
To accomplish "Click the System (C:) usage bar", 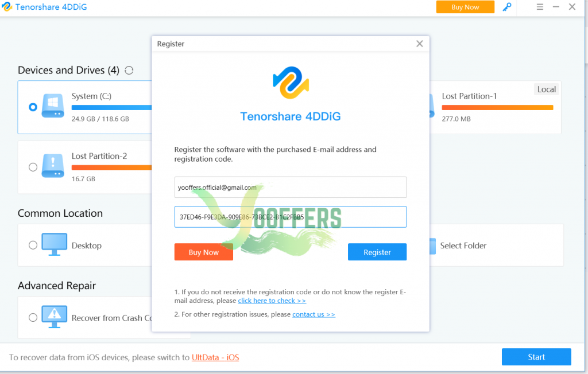I will (111, 108).
